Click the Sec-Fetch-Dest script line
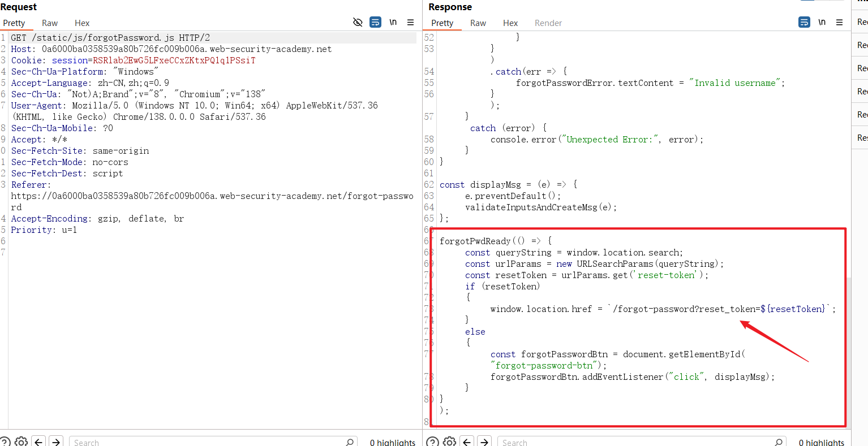Viewport: 868px width, 446px height. [67, 174]
